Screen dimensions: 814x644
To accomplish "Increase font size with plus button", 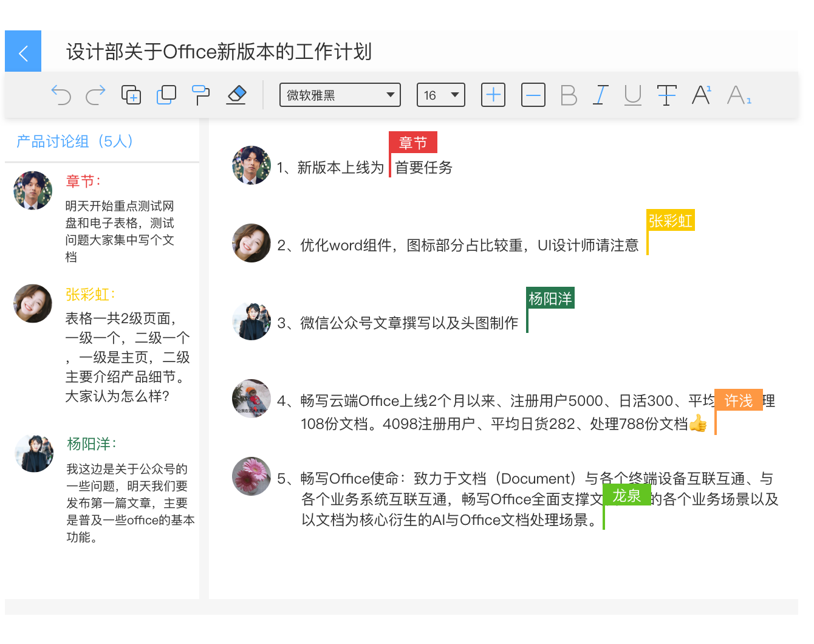I will (493, 95).
